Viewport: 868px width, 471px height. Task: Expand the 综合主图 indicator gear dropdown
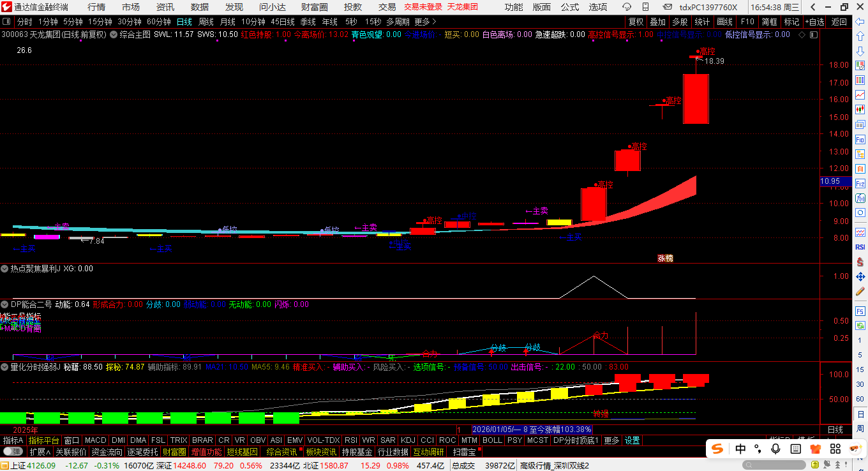click(x=114, y=34)
